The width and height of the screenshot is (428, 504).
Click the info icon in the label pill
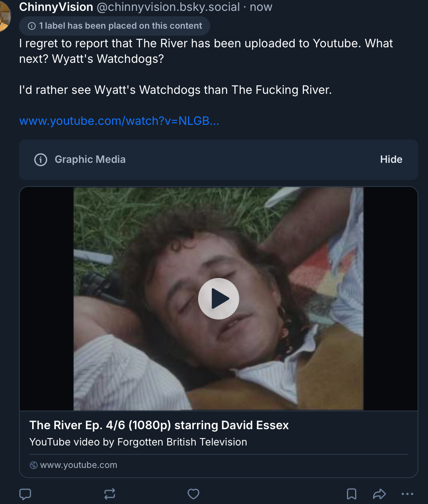pos(32,26)
